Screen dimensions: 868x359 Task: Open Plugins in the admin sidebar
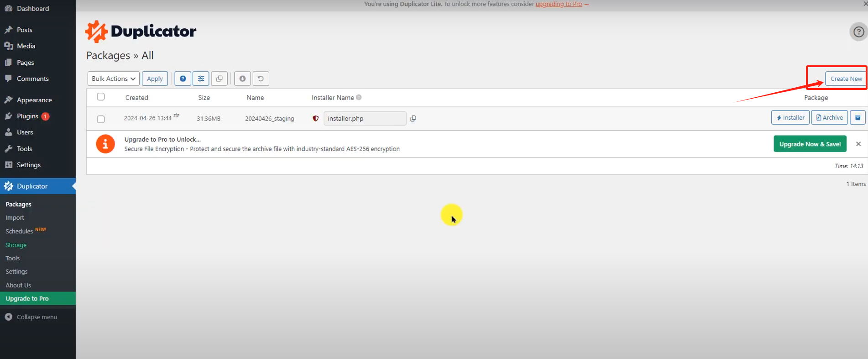pyautogui.click(x=27, y=116)
